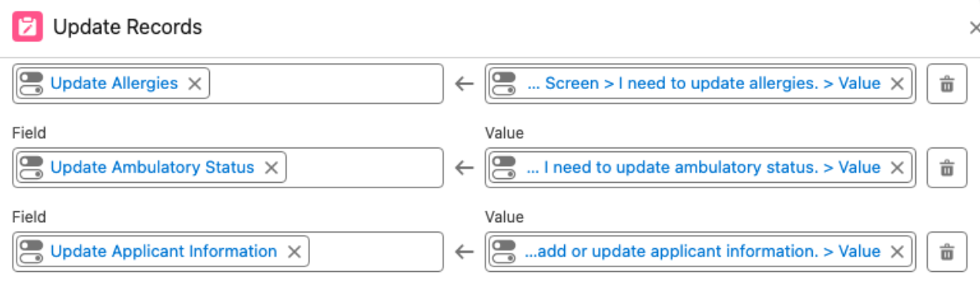The height and width of the screenshot is (290, 980).
Task: Click toggle icon in Update Ambulatory Status pill
Action: 32,167
